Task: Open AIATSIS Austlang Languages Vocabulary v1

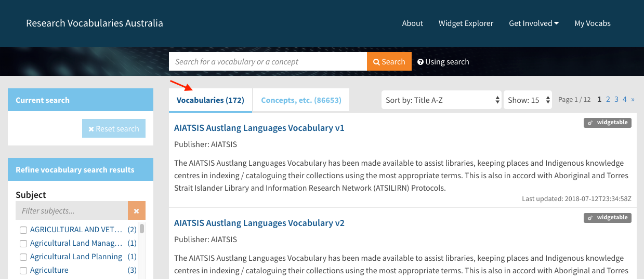Action: pyautogui.click(x=259, y=128)
